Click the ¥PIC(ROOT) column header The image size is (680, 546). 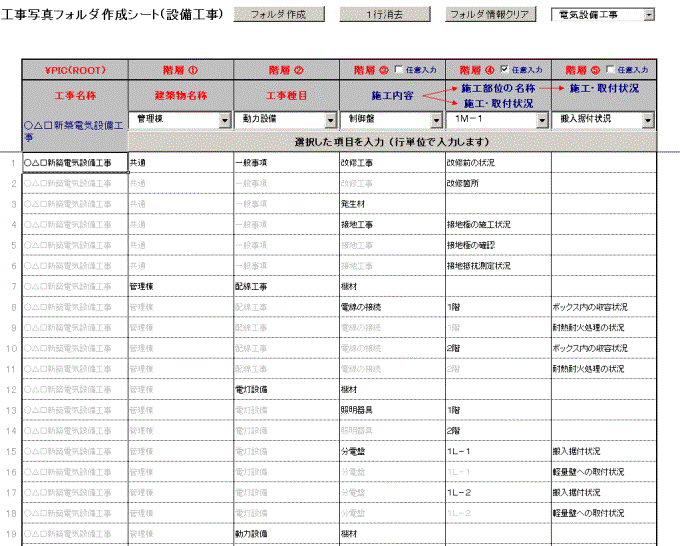tap(75, 70)
